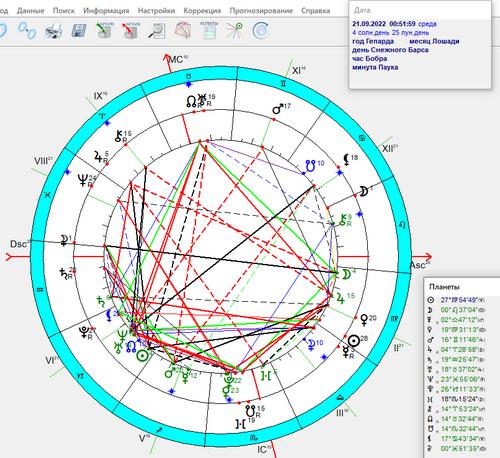The width and height of the screenshot is (500, 458).
Task: Select the black Neptune glyph labeled 24
Action: click(x=82, y=181)
